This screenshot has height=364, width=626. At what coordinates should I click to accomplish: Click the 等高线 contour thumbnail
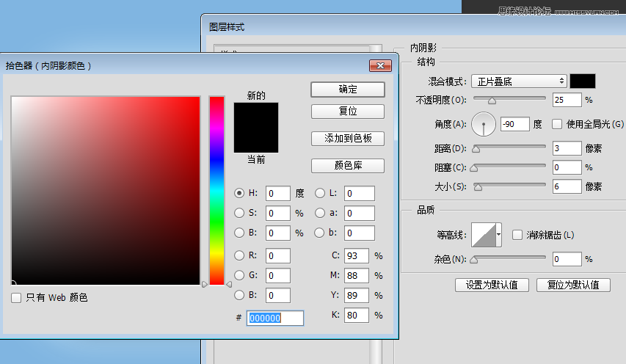pyautogui.click(x=483, y=235)
